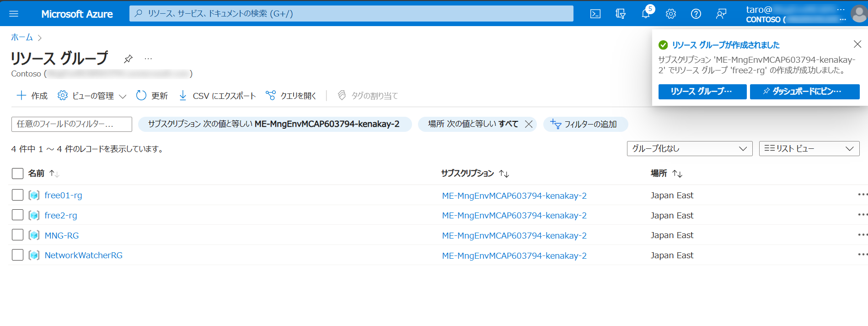Expand the ビューの管理 menu
This screenshot has height=326, width=868.
point(92,96)
